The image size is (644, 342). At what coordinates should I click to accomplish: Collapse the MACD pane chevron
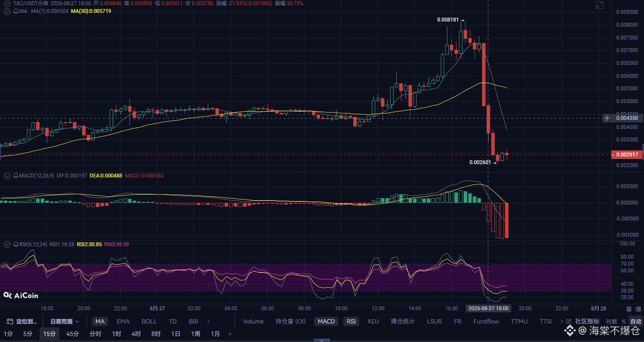coord(7,176)
